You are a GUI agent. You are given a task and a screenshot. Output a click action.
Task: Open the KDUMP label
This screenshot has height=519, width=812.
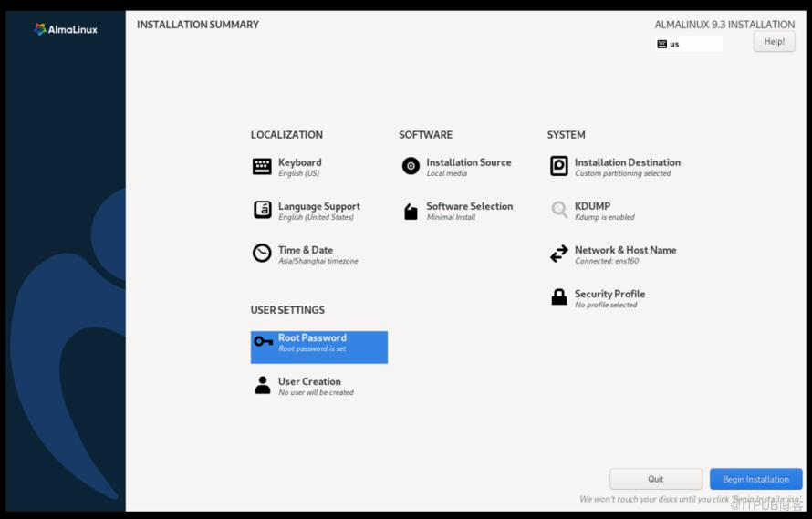click(x=592, y=205)
